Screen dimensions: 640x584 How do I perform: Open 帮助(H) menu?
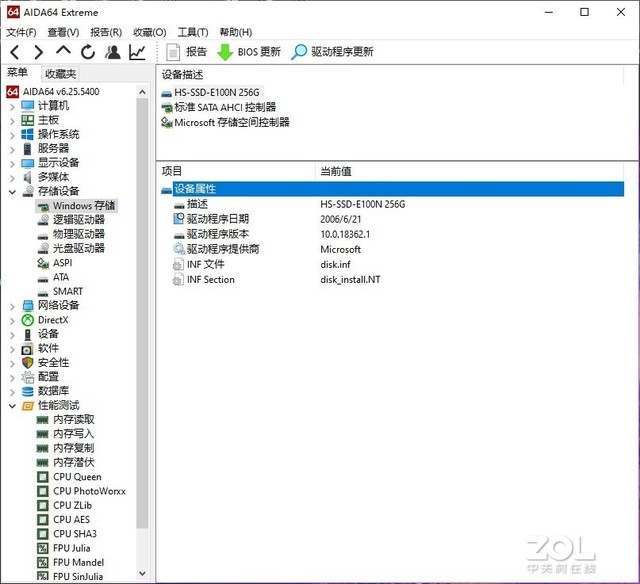click(236, 32)
